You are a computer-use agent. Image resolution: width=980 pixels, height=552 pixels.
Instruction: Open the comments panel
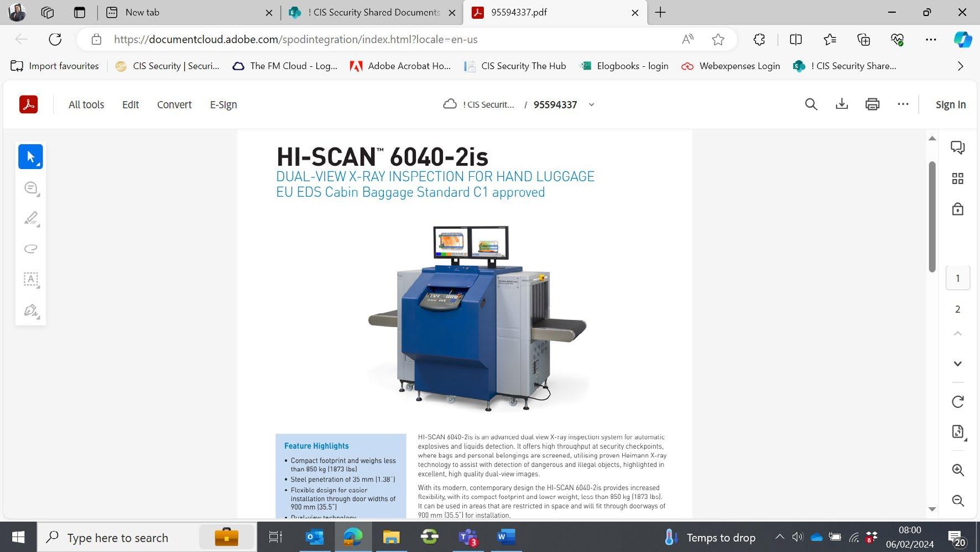[958, 147]
